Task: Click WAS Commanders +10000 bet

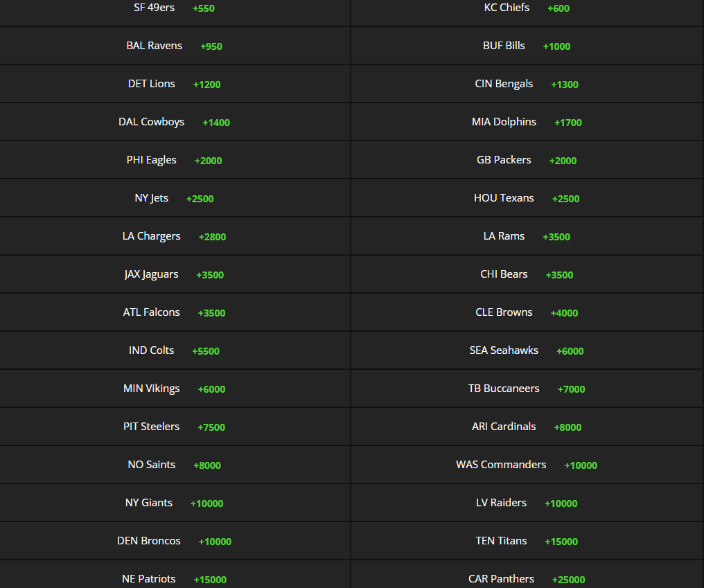Action: pos(527,465)
